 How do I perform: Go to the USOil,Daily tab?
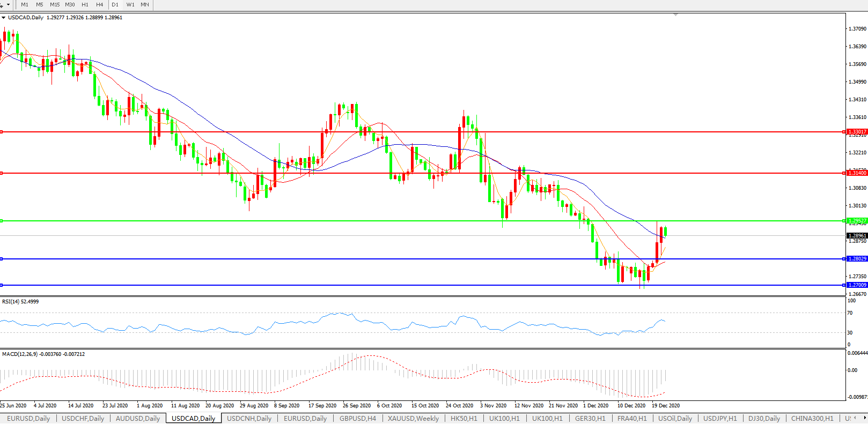[675, 419]
